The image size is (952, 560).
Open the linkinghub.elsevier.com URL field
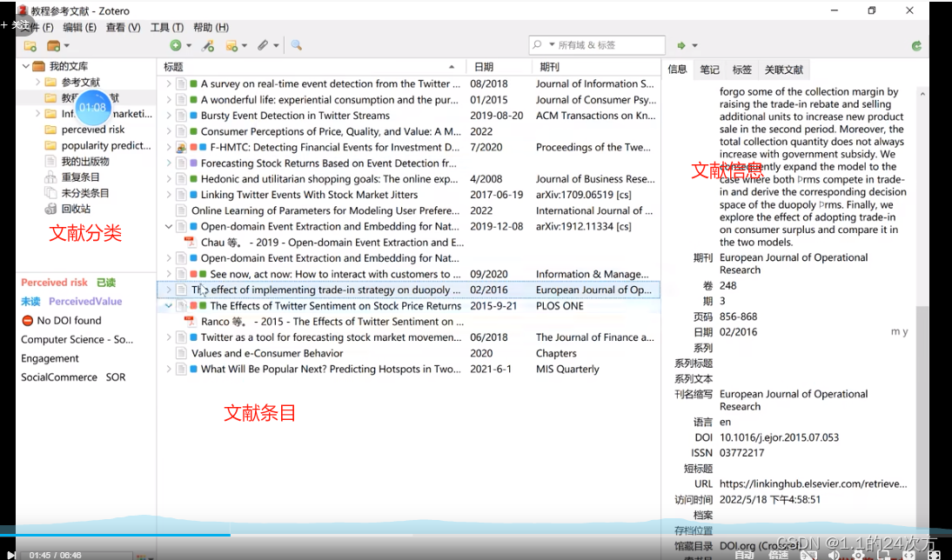813,484
